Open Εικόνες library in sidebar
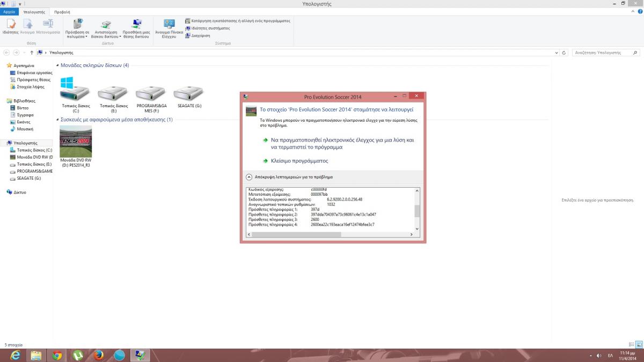The width and height of the screenshot is (644, 362). (21, 122)
